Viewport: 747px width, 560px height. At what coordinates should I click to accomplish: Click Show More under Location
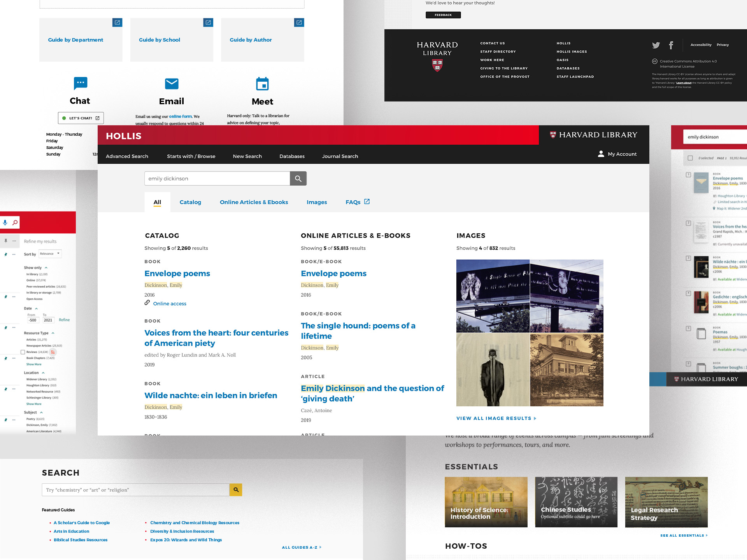tap(34, 404)
